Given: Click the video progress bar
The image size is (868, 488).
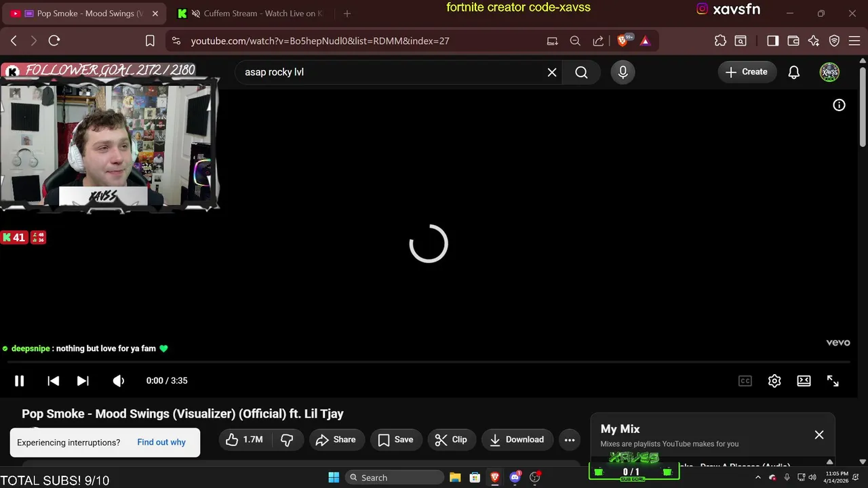Looking at the screenshot, I should (429, 362).
